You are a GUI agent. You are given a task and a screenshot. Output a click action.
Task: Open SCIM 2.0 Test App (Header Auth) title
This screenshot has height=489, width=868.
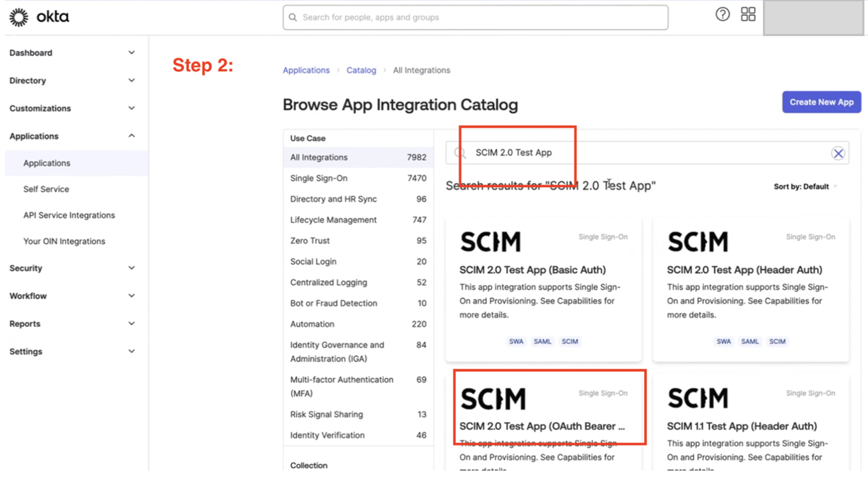click(744, 270)
